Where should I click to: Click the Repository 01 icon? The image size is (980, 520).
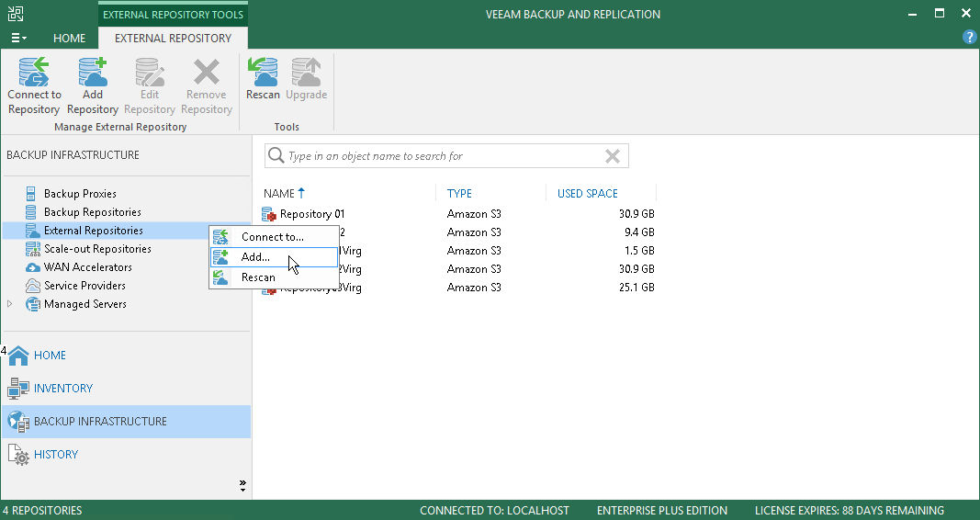tap(269, 214)
